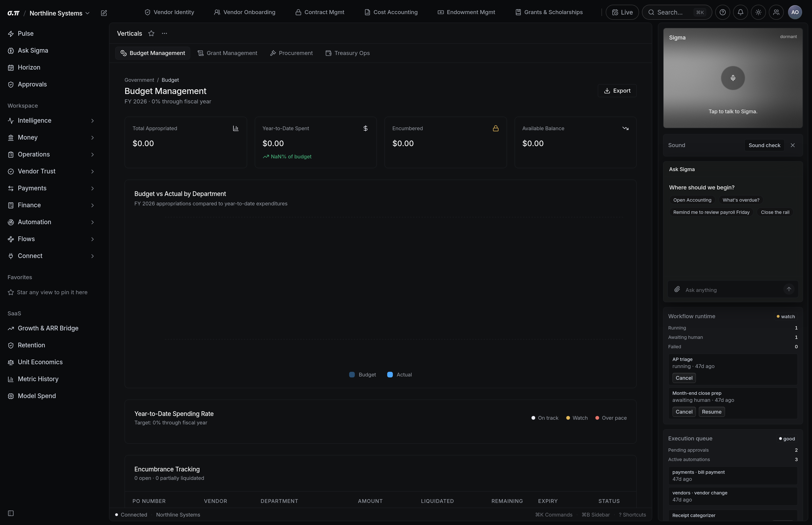
Task: Click the What's overdue? suggestion chip
Action: coord(741,200)
